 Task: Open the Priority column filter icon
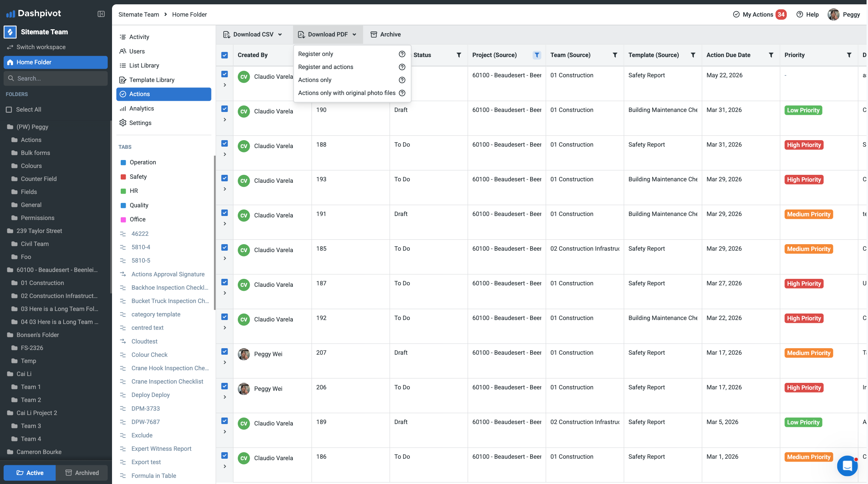849,55
